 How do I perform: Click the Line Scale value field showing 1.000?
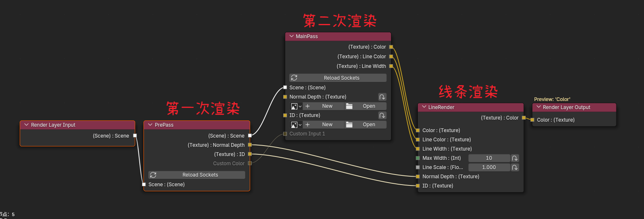coord(489,167)
